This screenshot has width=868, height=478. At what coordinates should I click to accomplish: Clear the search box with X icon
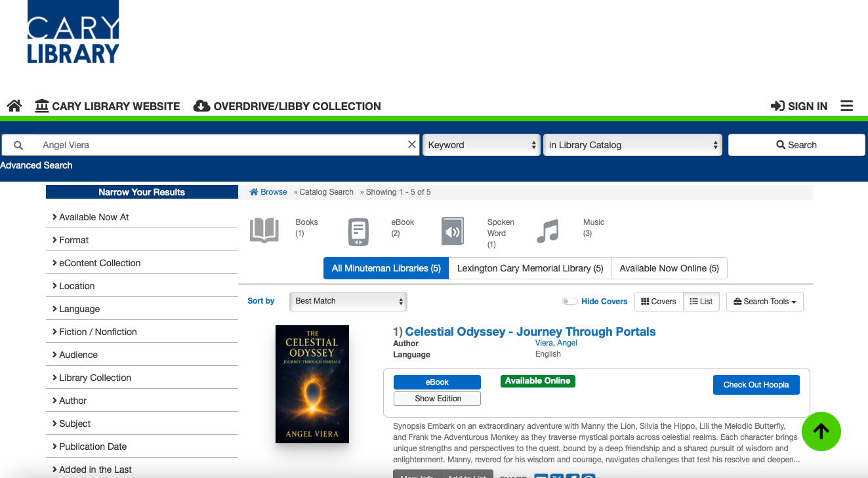(x=412, y=145)
